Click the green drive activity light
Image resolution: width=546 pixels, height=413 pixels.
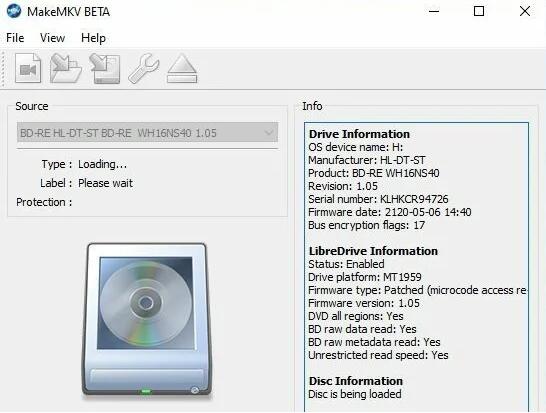[146, 392]
